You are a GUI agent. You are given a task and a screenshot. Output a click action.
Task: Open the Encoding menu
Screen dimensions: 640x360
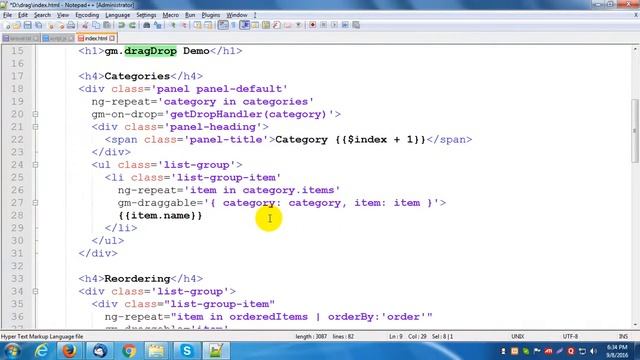(87, 15)
